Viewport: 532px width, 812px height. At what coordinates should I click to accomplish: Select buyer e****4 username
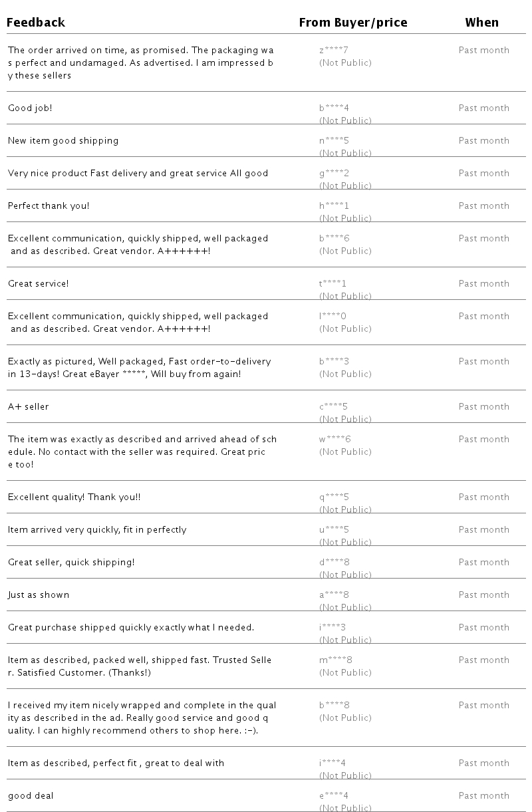coord(333,795)
